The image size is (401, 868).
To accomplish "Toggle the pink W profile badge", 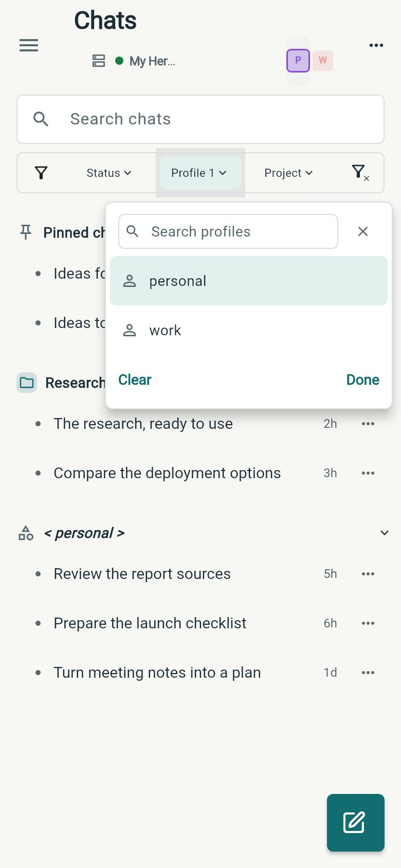I will 323,61.
